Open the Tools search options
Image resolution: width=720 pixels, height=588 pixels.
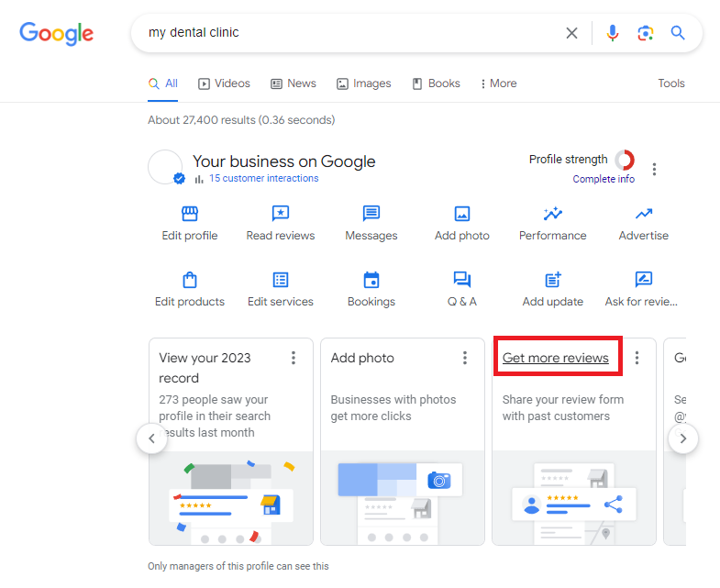point(670,83)
